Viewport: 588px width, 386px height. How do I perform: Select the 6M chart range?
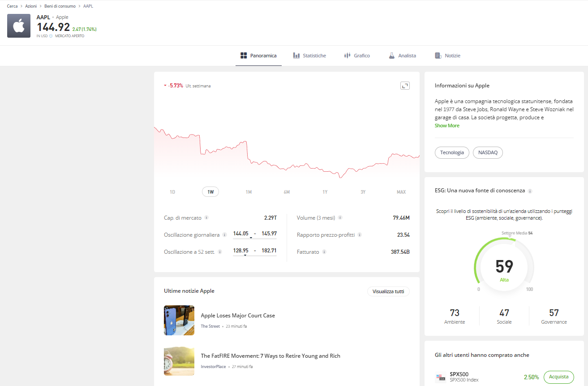[x=287, y=192]
